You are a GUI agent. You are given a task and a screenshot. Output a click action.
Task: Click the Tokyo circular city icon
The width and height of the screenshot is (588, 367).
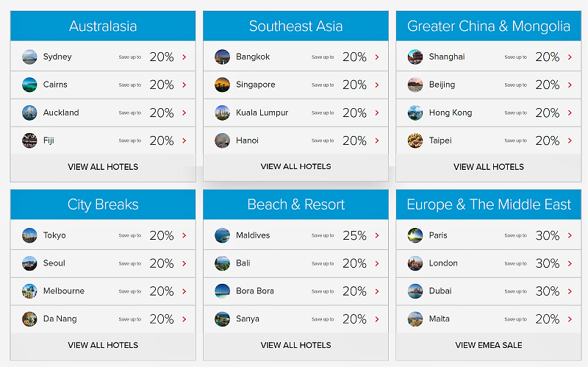(x=29, y=235)
